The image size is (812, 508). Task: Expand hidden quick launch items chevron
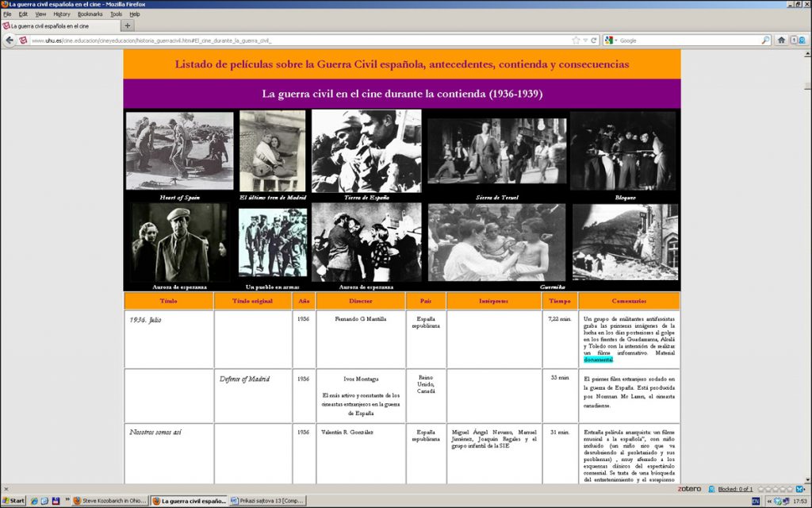tap(65, 501)
